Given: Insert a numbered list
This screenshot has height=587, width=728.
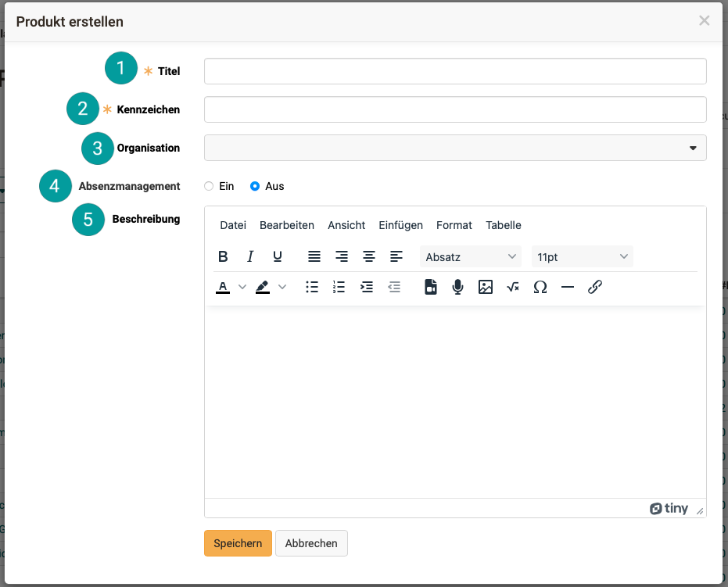Looking at the screenshot, I should point(339,287).
